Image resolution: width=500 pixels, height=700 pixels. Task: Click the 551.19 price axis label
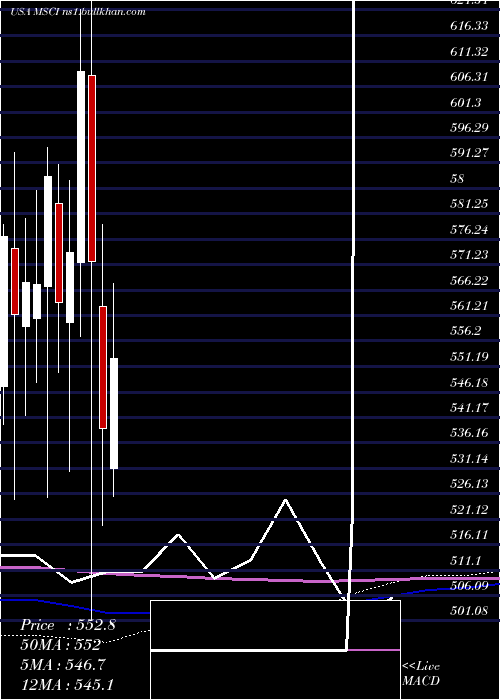coord(469,357)
